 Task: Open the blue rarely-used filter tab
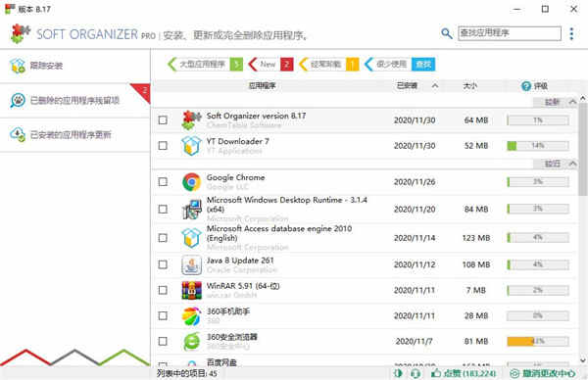point(400,64)
